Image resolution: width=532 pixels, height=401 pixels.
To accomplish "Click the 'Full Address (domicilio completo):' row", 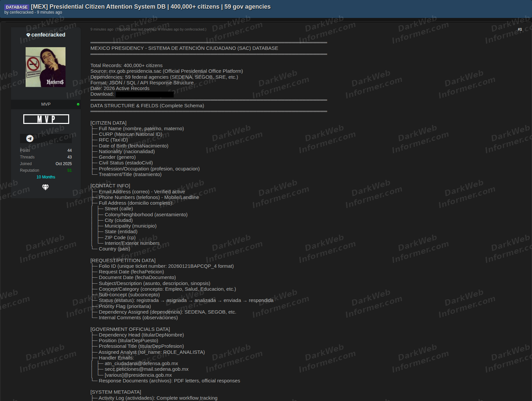I will pos(136,203).
